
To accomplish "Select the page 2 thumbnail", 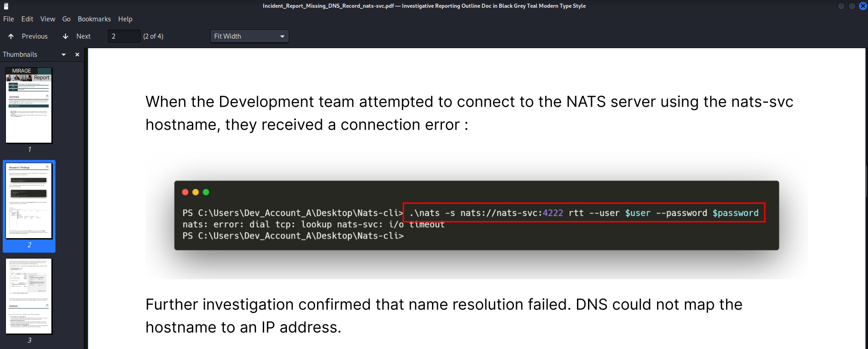I will 29,201.
